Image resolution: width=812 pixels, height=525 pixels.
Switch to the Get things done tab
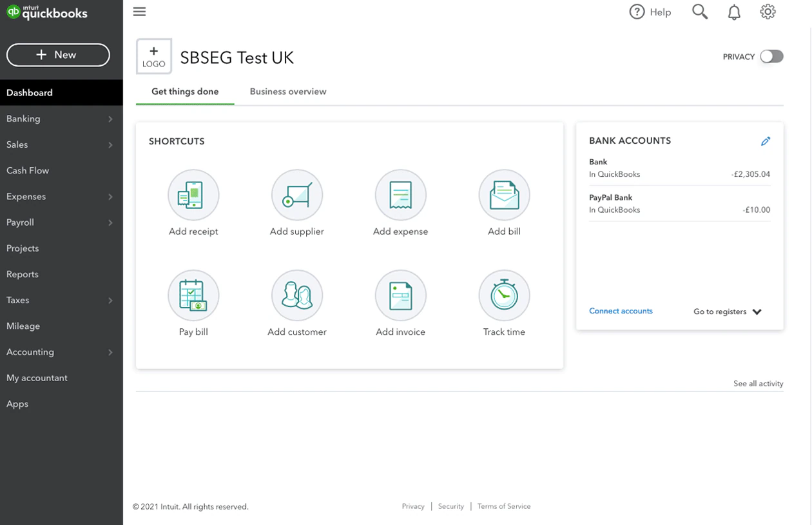pyautogui.click(x=185, y=92)
